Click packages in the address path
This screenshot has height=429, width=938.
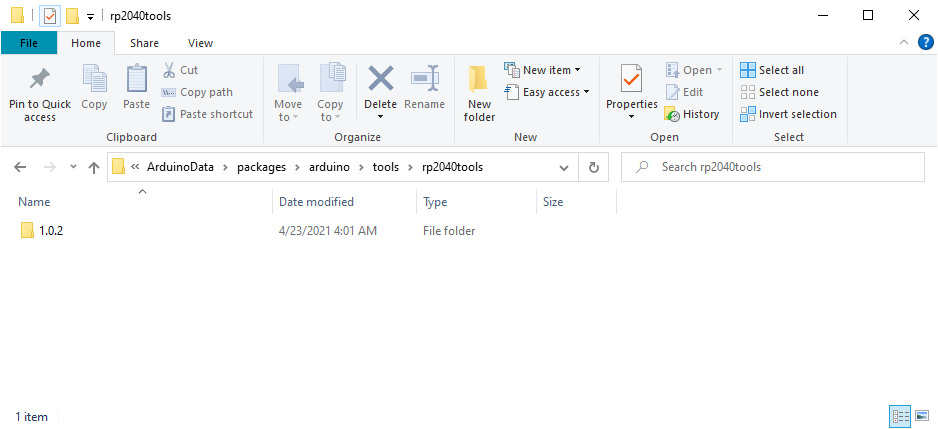(261, 167)
